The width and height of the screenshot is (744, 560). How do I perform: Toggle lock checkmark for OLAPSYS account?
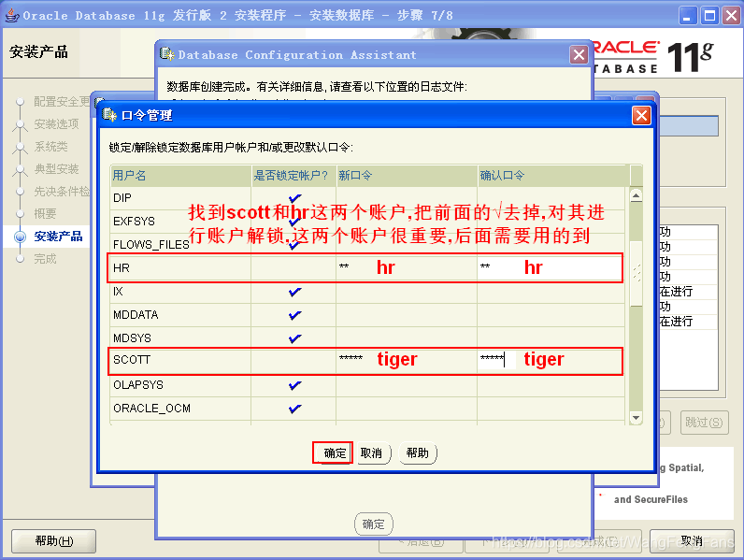pos(294,385)
